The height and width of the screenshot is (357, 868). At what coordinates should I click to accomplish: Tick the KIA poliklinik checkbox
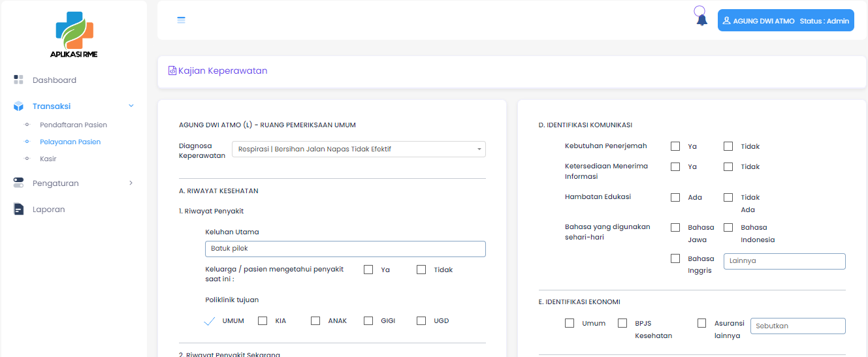pyautogui.click(x=263, y=320)
